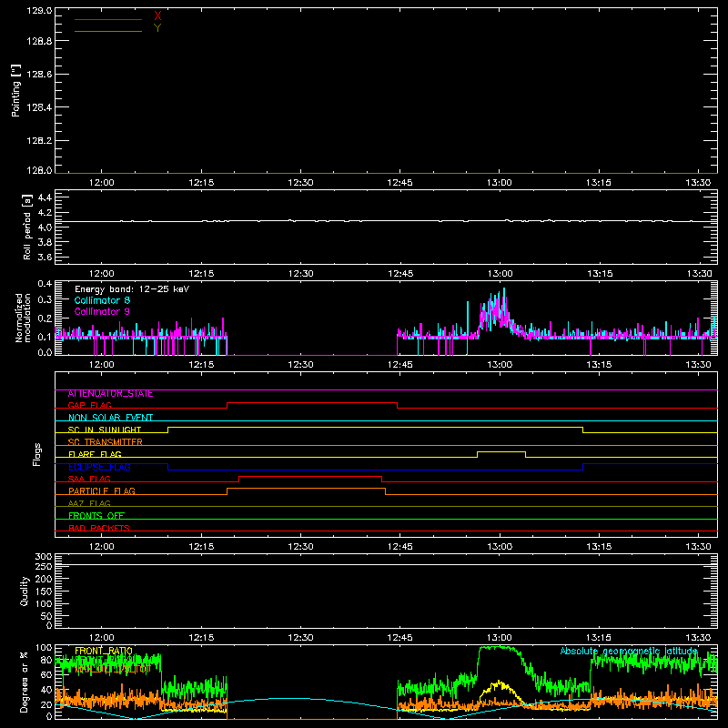Click the BAD_PACKETS flag label
Viewport: 728px width, 728px height.
point(99,528)
